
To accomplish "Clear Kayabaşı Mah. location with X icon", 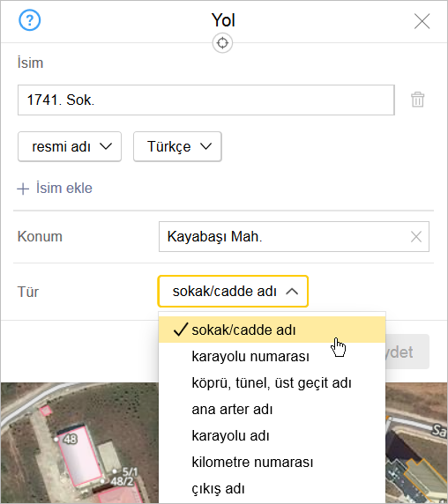I will tap(416, 237).
